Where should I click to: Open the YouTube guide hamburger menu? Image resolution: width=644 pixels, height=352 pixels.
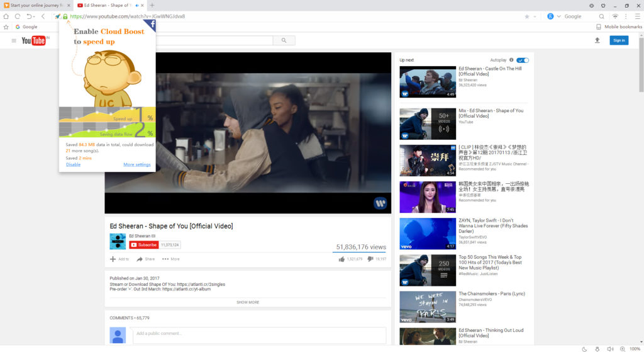click(x=14, y=40)
